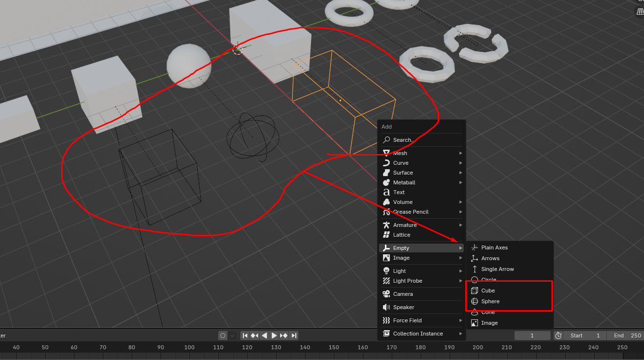The width and height of the screenshot is (644, 360).
Task: Toggle the preview range clock icon
Action: tap(558, 336)
